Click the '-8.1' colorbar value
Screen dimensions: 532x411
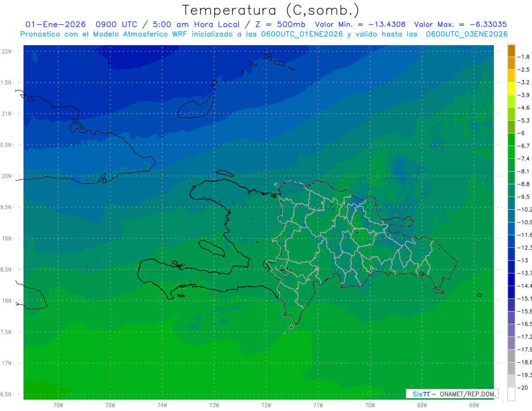point(524,172)
